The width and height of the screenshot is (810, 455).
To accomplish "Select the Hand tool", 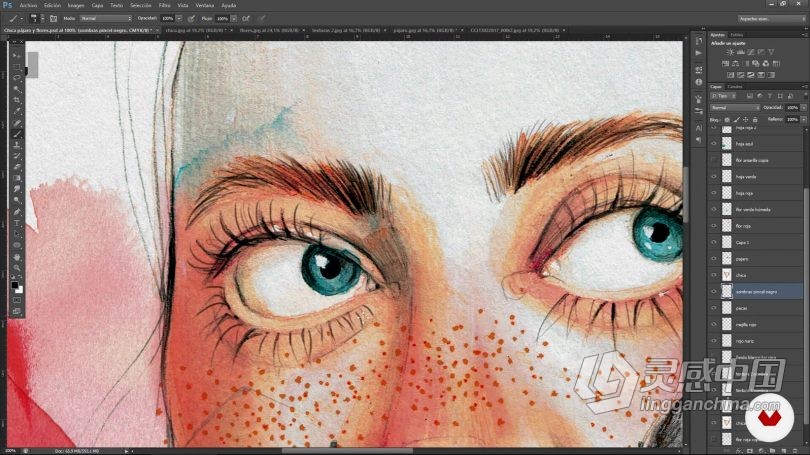I will 17,257.
